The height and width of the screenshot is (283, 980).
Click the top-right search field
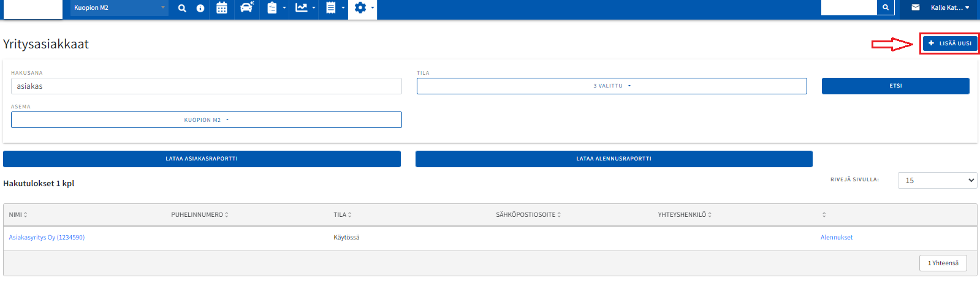pos(849,7)
